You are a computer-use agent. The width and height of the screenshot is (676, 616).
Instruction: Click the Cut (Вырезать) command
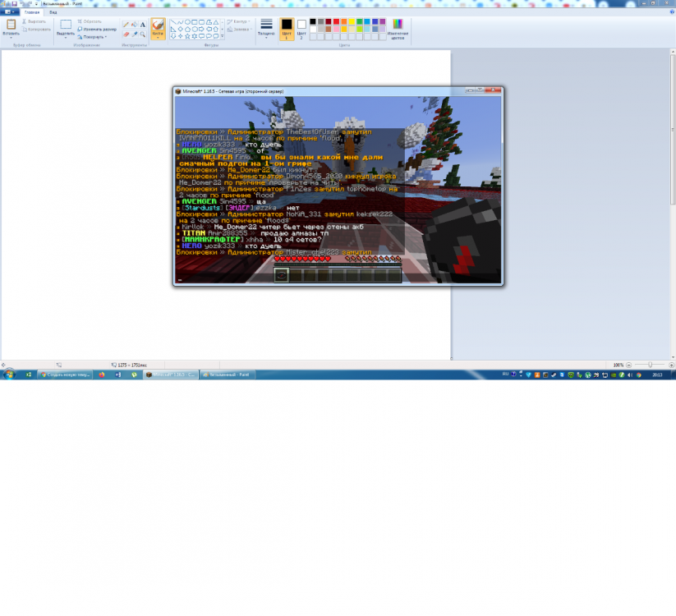click(34, 21)
